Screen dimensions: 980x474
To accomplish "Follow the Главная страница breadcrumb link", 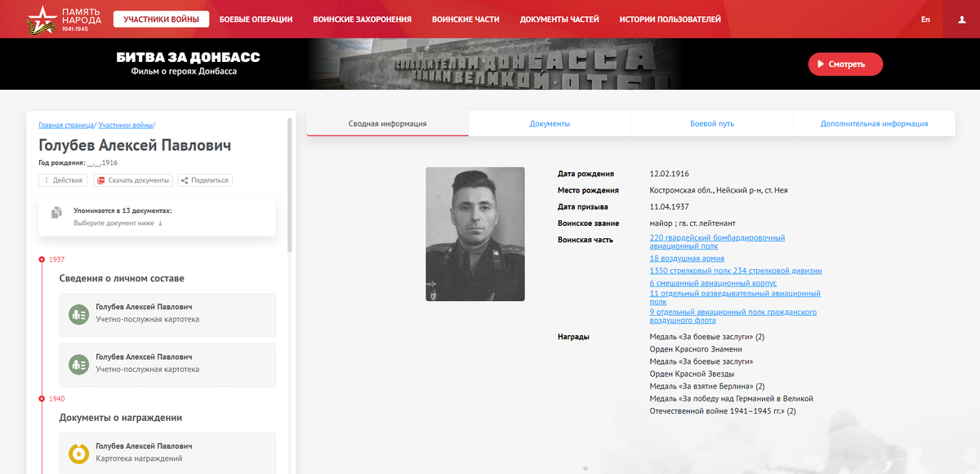I will (x=66, y=125).
